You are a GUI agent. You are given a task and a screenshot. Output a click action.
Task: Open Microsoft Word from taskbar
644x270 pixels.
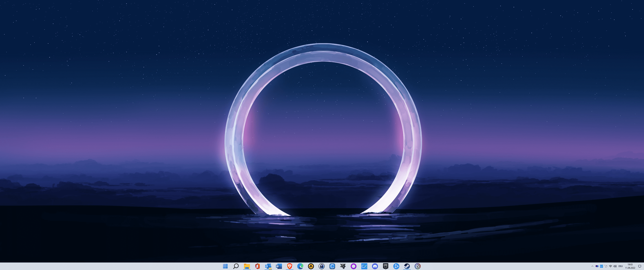pyautogui.click(x=279, y=266)
